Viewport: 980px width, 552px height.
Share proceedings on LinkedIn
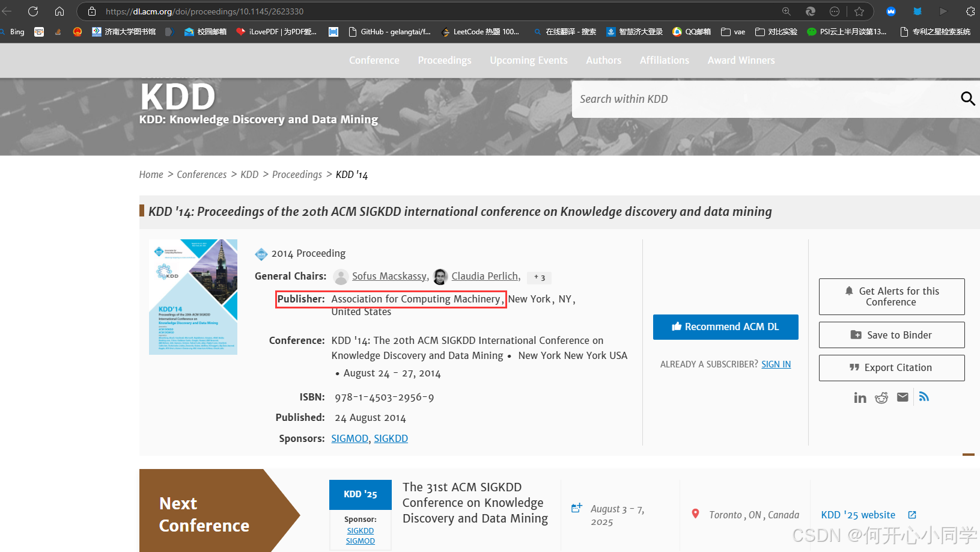860,397
